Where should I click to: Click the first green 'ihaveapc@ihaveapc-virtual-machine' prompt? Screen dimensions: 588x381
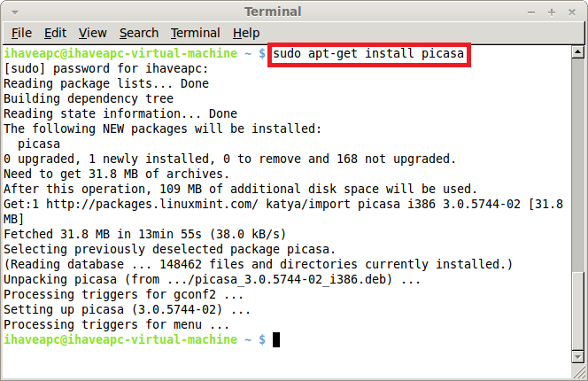coord(120,54)
